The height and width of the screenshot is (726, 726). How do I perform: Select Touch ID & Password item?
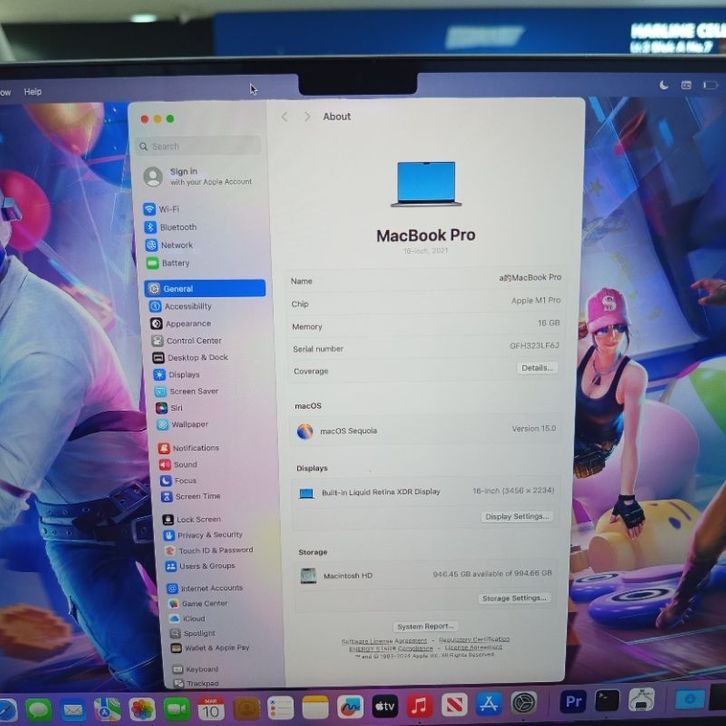pos(215,550)
